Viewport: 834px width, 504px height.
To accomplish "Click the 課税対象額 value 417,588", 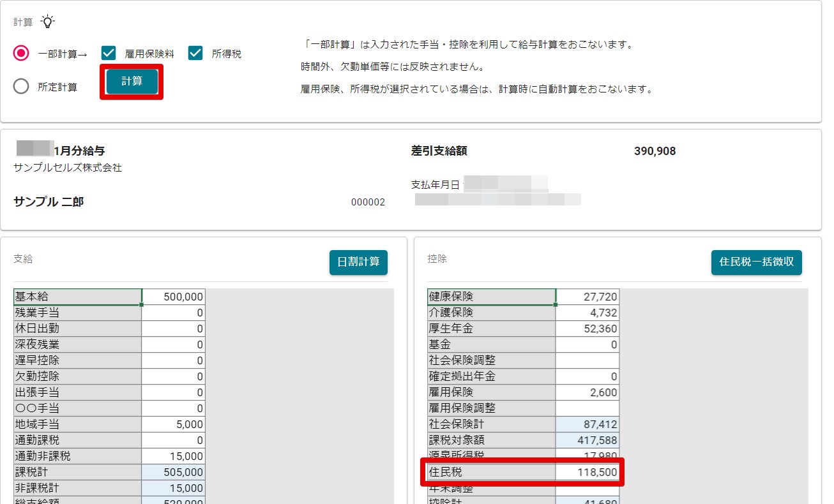I will [588, 440].
